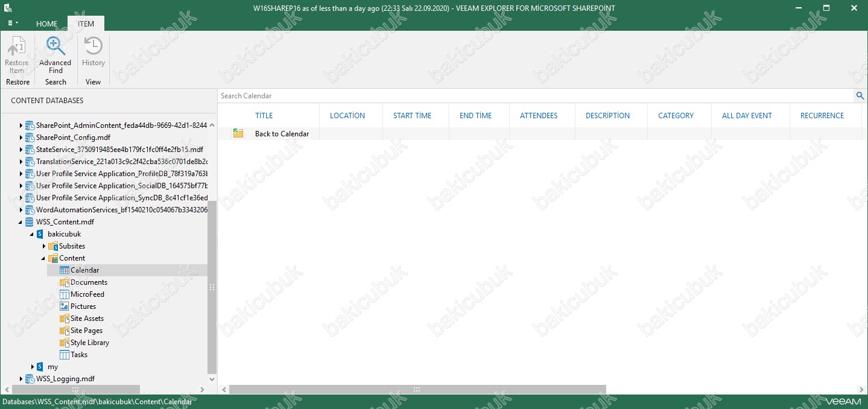Expand the SharePoint_AdminContent database node
This screenshot has height=409, width=868.
pyautogui.click(x=21, y=125)
